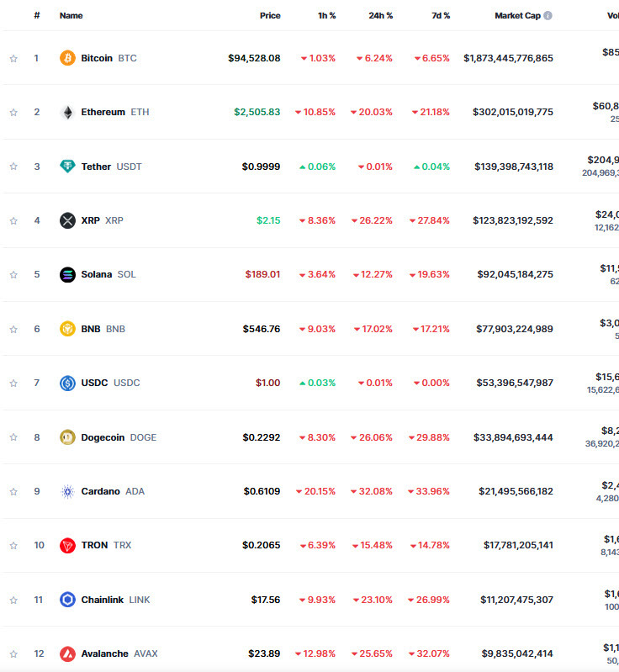
Task: Sort by the Name column header
Action: pyautogui.click(x=71, y=15)
